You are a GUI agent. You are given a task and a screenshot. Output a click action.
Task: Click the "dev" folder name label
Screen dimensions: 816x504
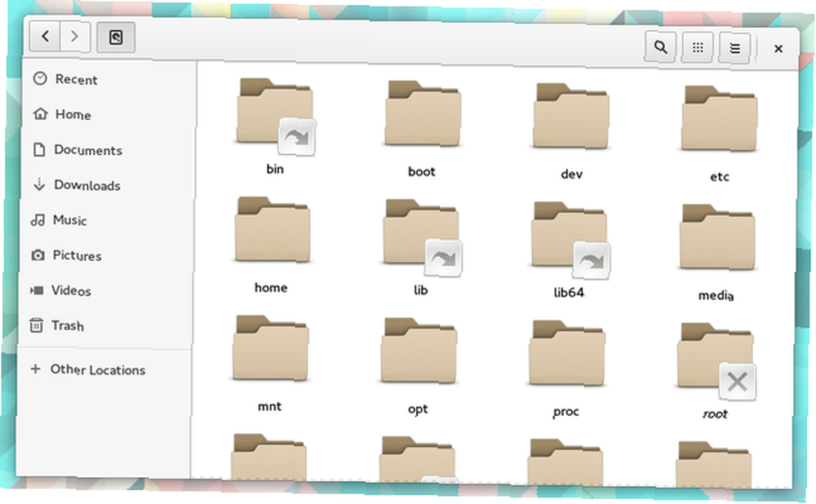[x=571, y=175]
